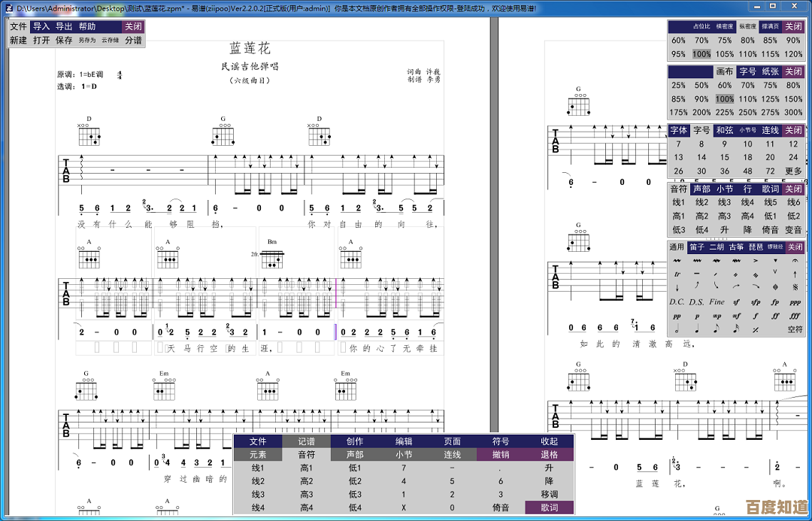Choose font size 24 in the font size panel

(x=793, y=157)
